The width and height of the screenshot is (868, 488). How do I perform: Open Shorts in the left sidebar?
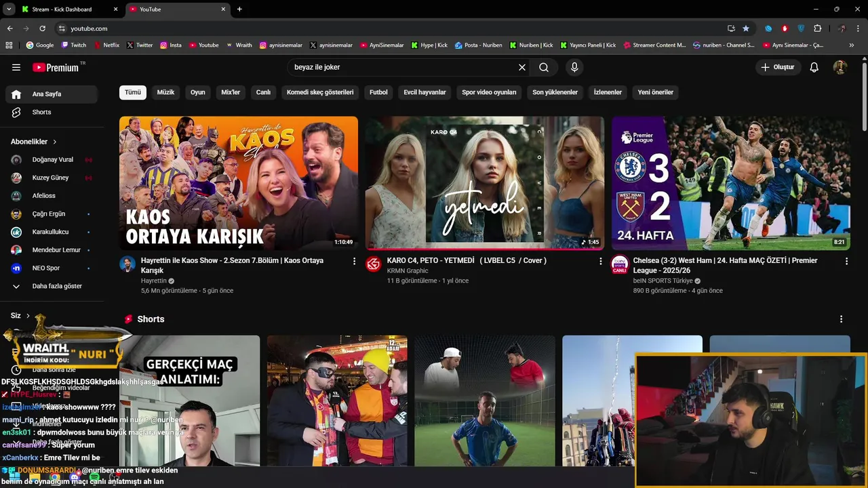pyautogui.click(x=52, y=112)
